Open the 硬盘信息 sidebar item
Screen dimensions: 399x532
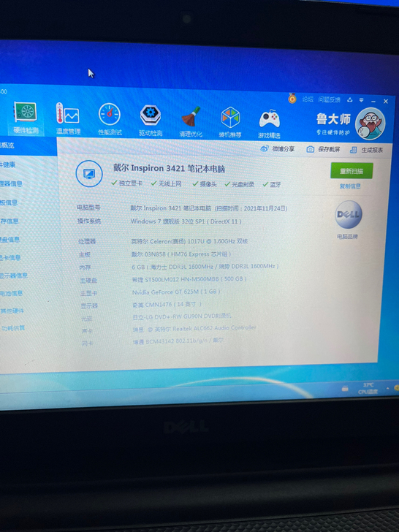coord(9,240)
